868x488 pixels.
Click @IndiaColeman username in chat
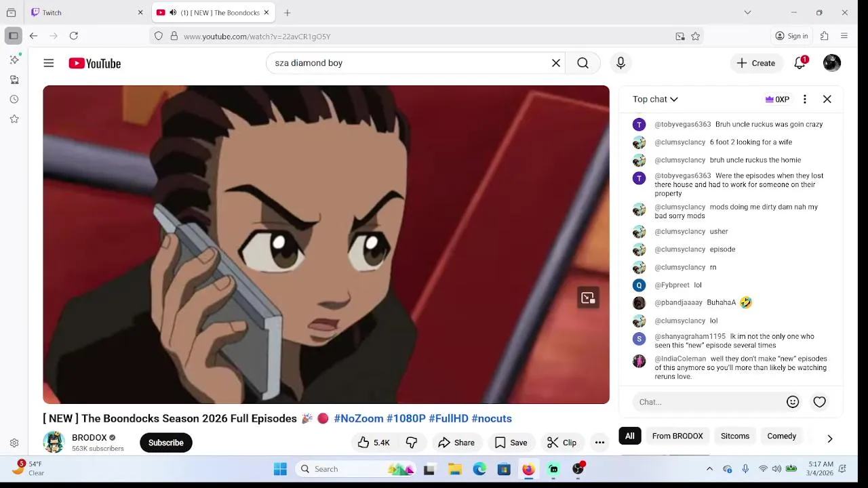(680, 359)
